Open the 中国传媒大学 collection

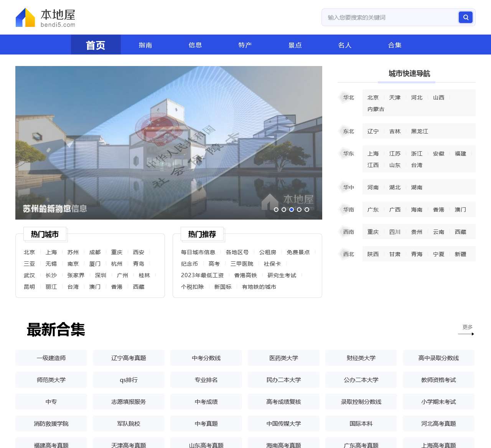click(x=283, y=423)
